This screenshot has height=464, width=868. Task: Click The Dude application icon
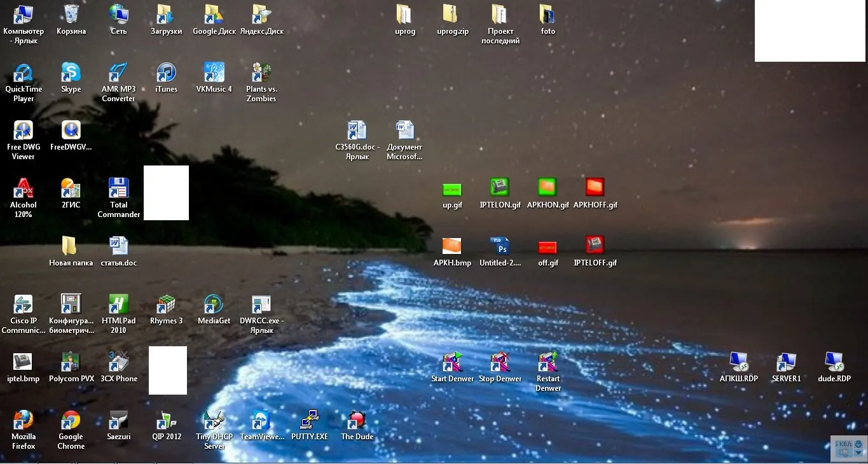[x=357, y=425]
